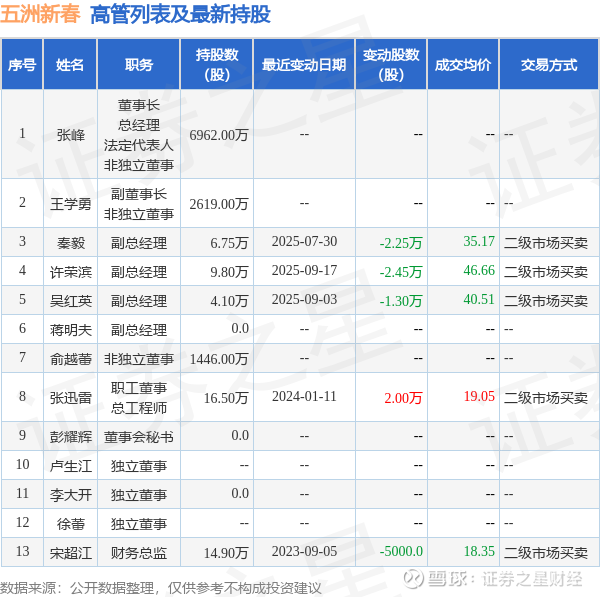Click the red average price 19.05

(x=479, y=396)
